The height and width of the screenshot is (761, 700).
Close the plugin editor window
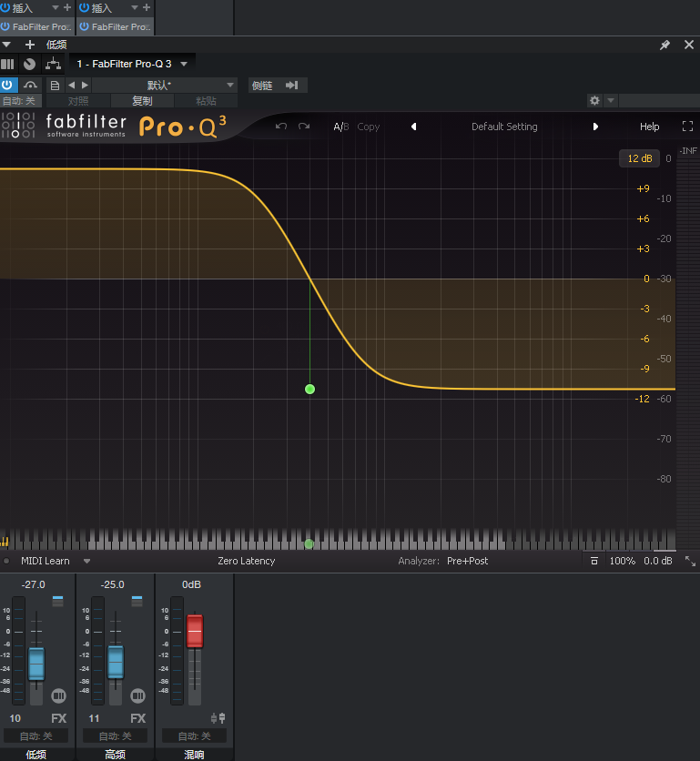(x=689, y=45)
